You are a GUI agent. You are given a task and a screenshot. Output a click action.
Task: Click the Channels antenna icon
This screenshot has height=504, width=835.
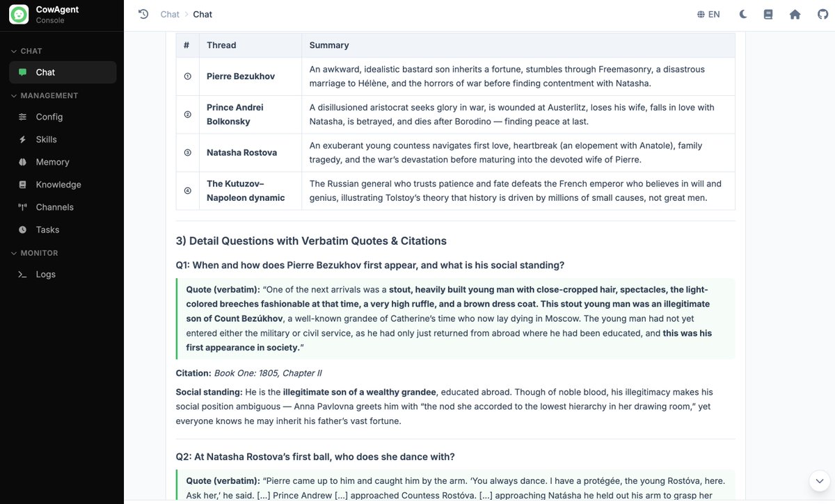click(22, 207)
